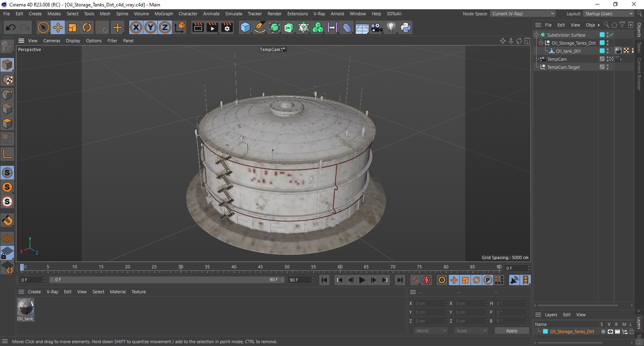Click Apply in coordinates panel
The image size is (644, 346).
[x=512, y=331]
